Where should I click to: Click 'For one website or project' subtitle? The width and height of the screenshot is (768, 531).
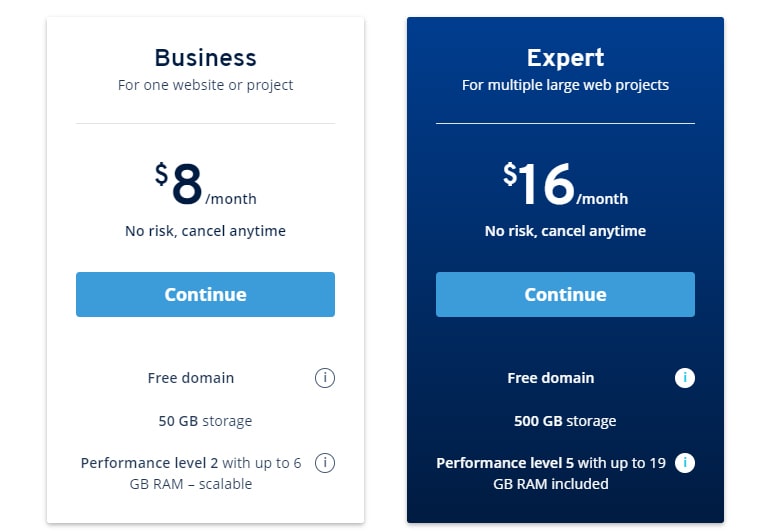(x=205, y=85)
